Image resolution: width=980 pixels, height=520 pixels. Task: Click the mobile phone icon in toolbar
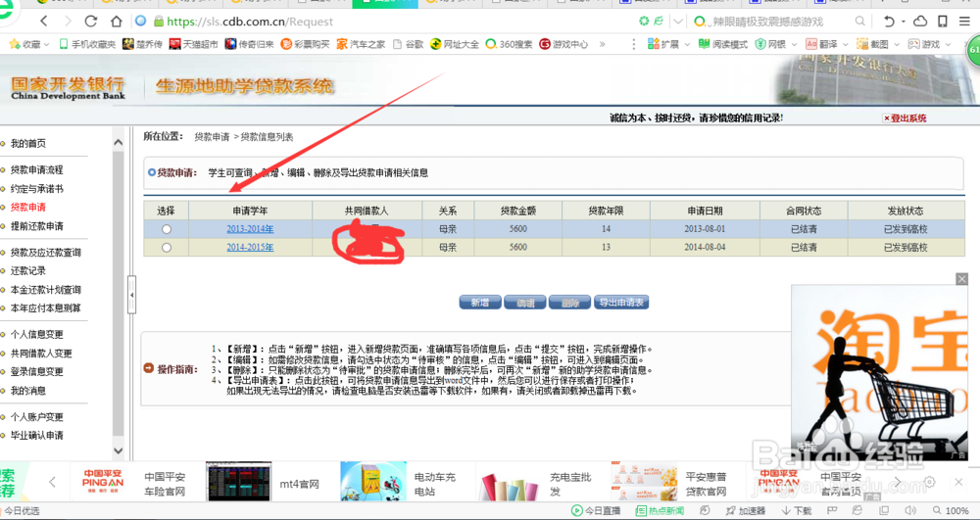click(x=943, y=22)
